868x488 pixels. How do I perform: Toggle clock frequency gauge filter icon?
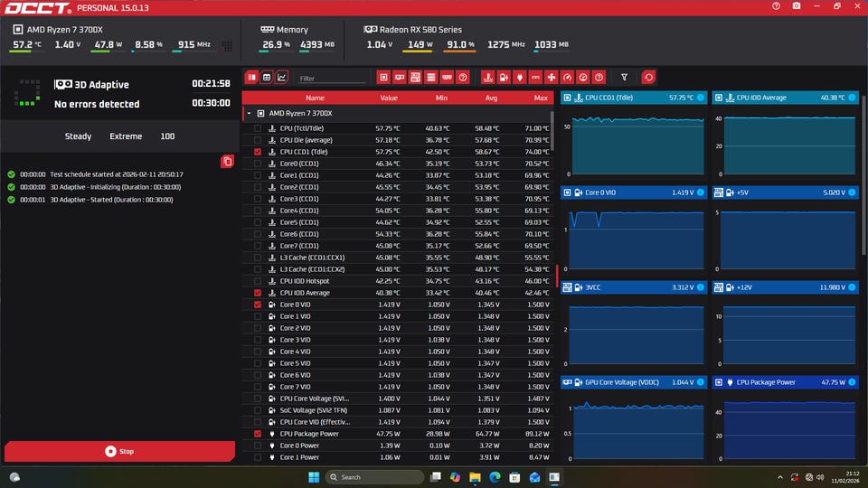pyautogui.click(x=567, y=78)
